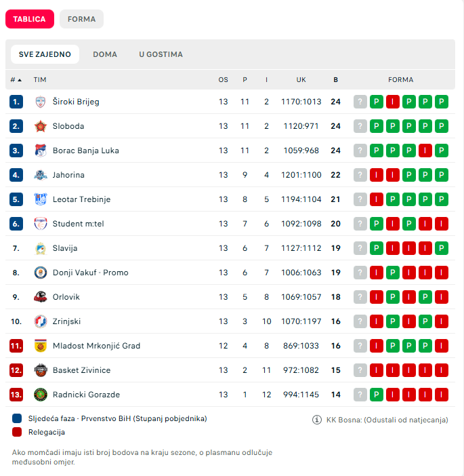
Task: Click the Široki Brijeg club logo
Action: coord(40,102)
